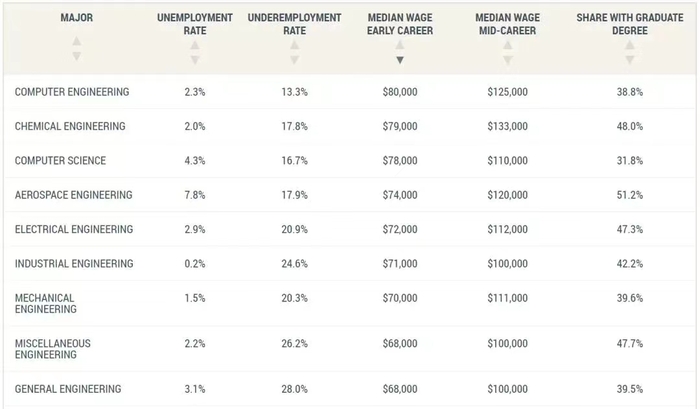Sort Share with Graduate Degree ascending arrow
The image size is (700, 409).
click(629, 46)
